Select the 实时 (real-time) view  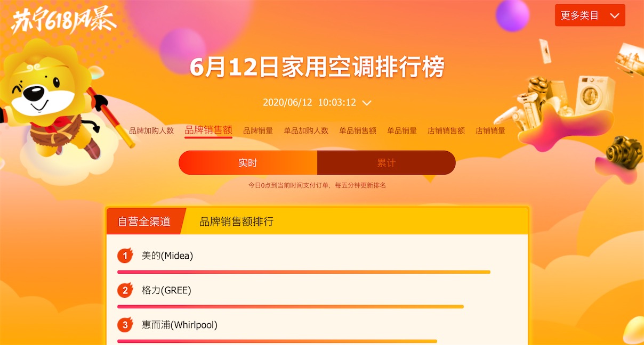coord(248,162)
